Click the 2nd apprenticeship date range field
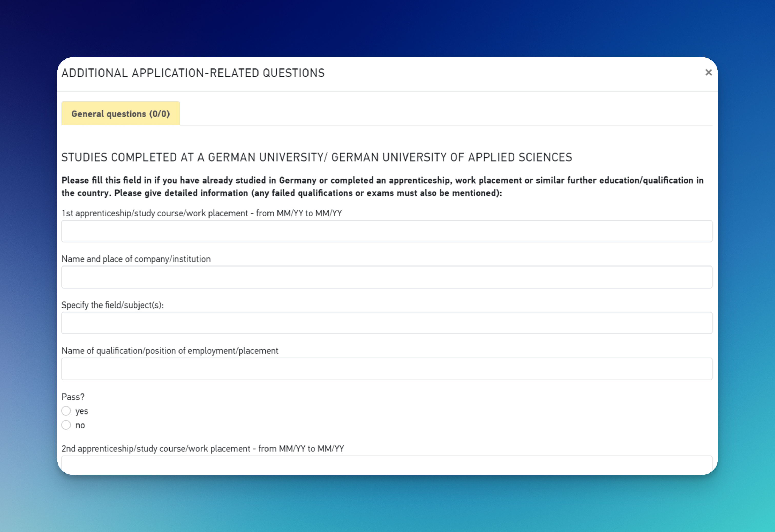 387,465
